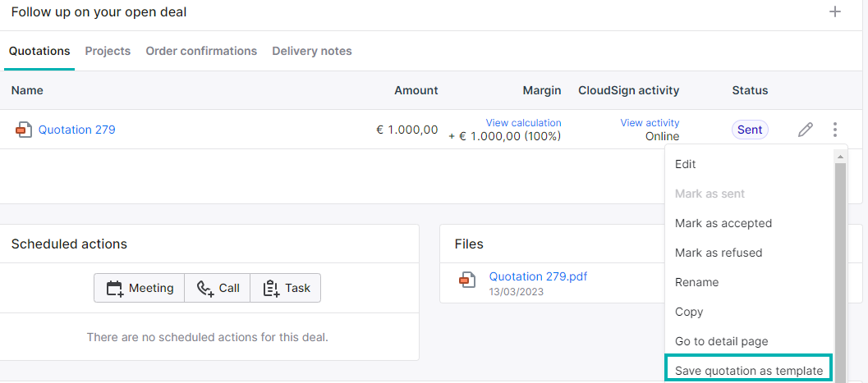Screen dimensions: 868x383
Task: Schedule a Task
Action: click(286, 288)
